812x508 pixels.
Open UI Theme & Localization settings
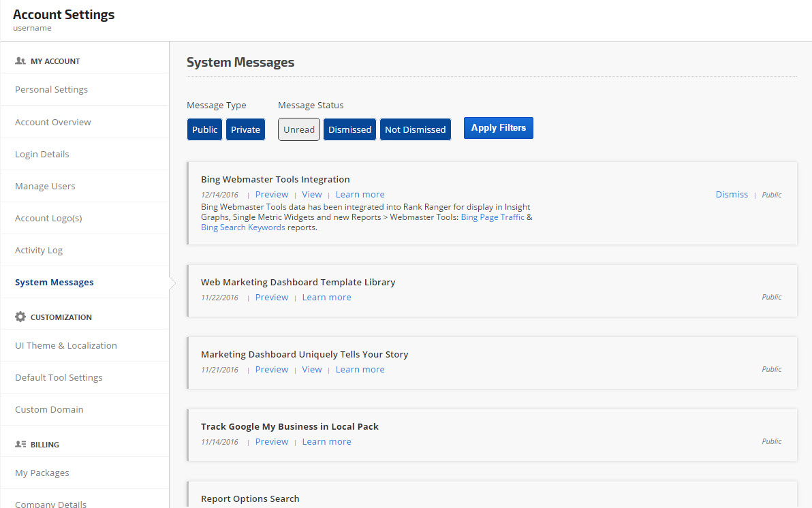(66, 346)
